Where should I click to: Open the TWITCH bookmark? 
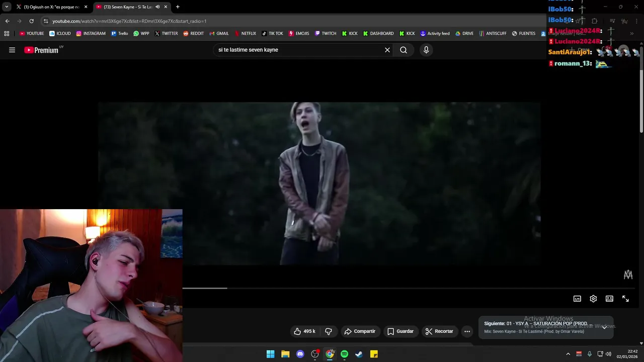pos(326,34)
